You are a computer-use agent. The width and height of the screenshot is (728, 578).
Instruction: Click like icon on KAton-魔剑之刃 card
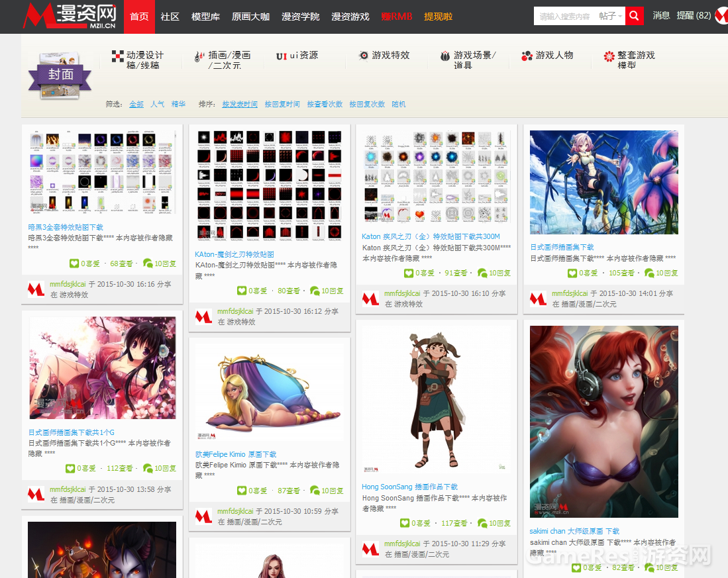click(x=242, y=291)
